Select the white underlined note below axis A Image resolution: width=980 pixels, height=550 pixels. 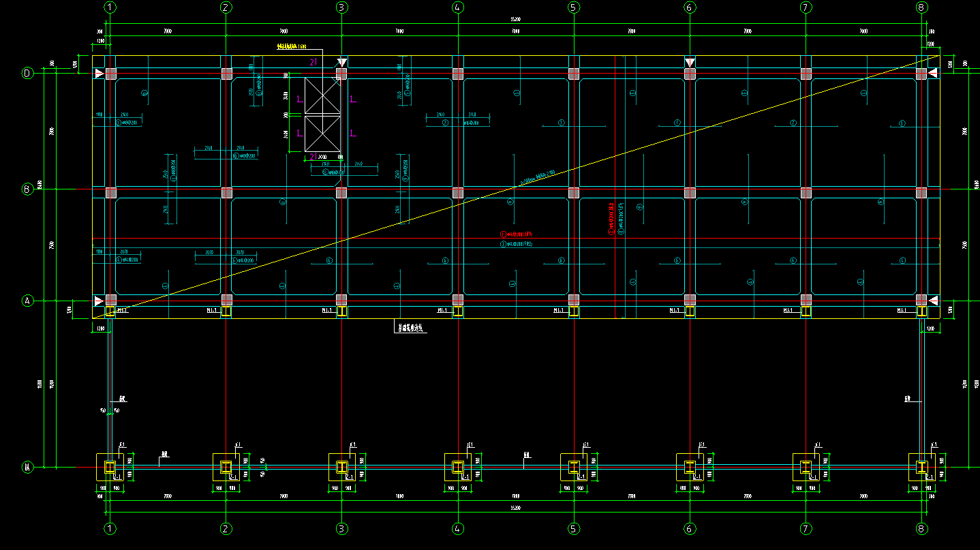tap(411, 329)
